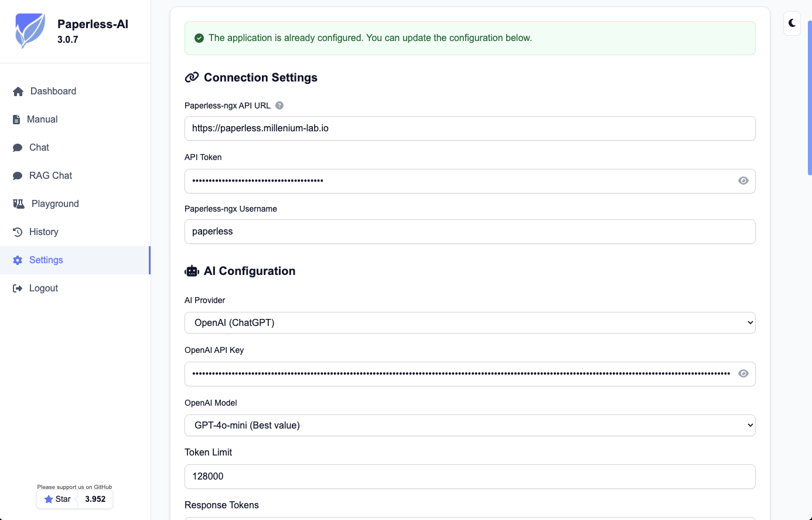Select Settings in the sidebar
Screen dimensions: 812x520
(75, 260)
